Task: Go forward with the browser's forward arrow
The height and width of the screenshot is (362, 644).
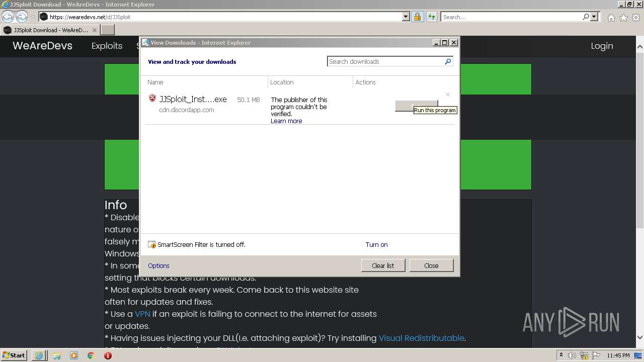Action: tap(22, 17)
